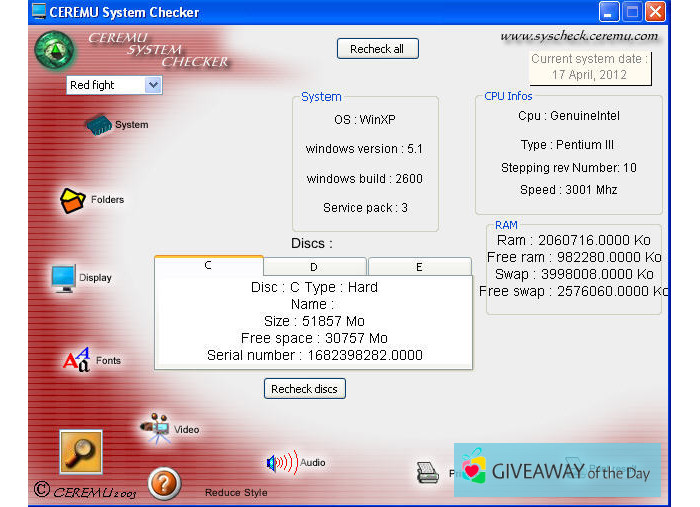Click the Current system date field
The width and height of the screenshot is (700, 507).
[589, 67]
